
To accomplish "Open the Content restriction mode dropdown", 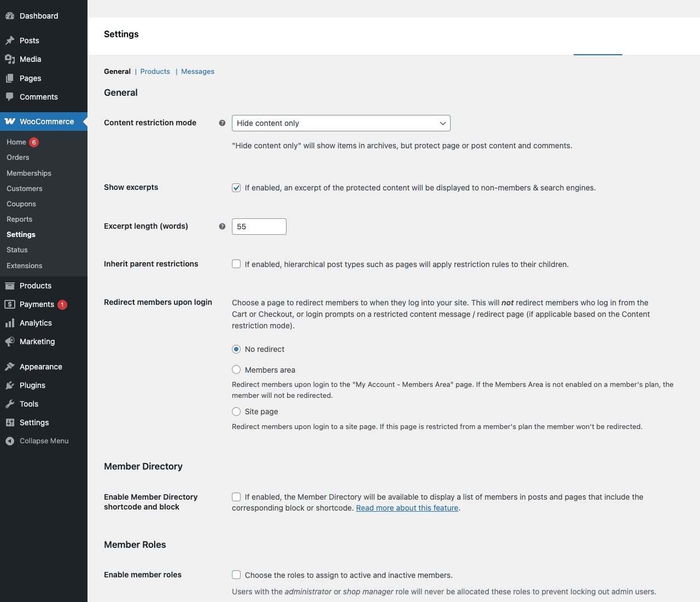I will point(341,123).
